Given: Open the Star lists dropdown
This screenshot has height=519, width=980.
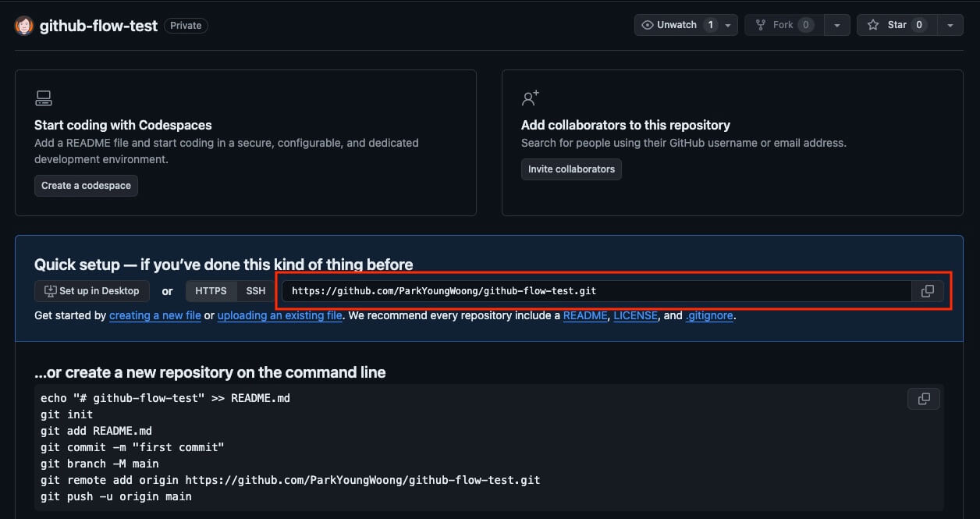Looking at the screenshot, I should pyautogui.click(x=950, y=24).
